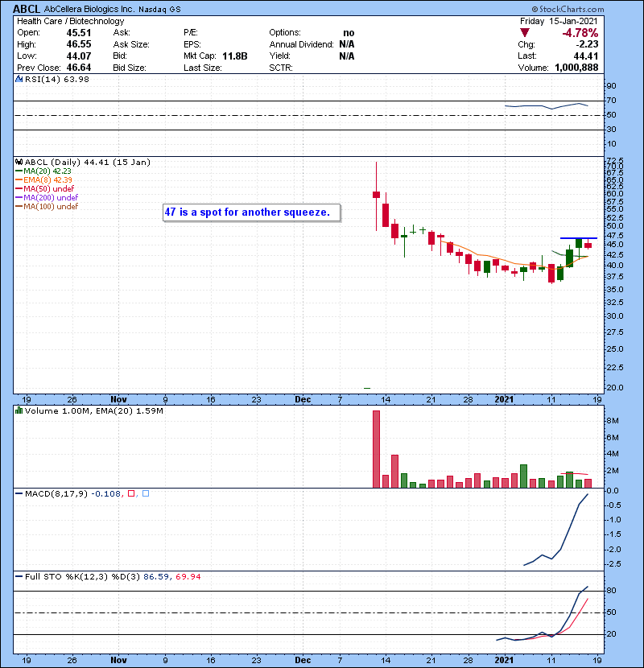Click the 90 mark on RSI axis
The width and height of the screenshot is (644, 668).
pos(611,86)
